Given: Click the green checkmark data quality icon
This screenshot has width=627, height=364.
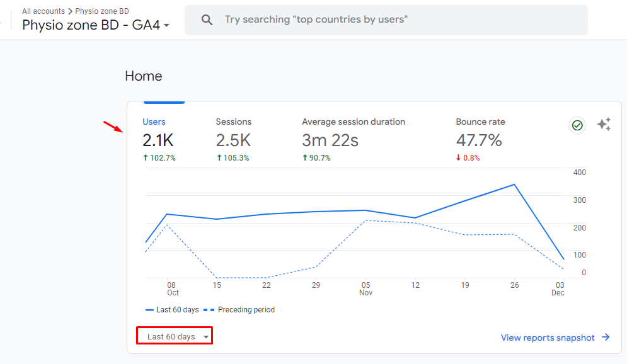Looking at the screenshot, I should click(x=577, y=125).
